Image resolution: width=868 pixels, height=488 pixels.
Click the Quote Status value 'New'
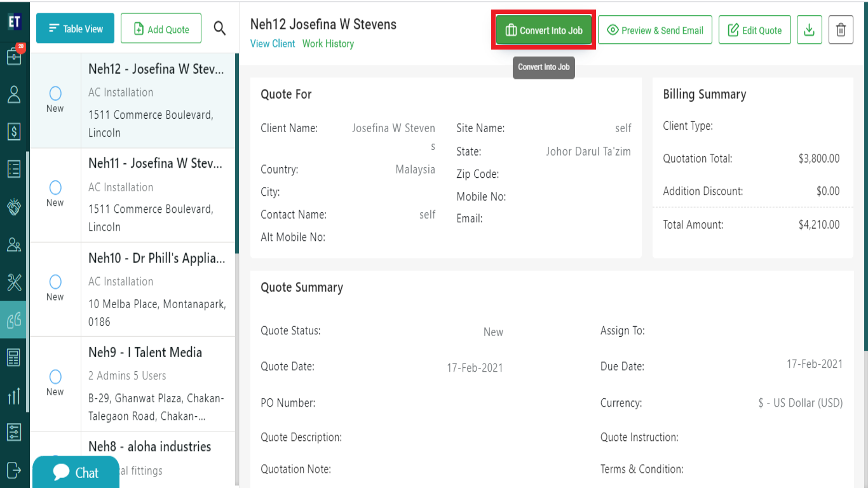[493, 332]
